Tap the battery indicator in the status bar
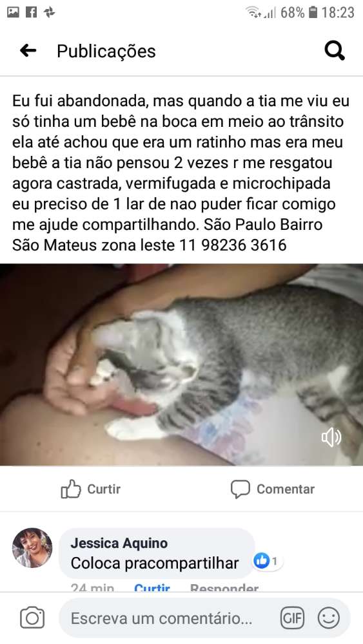 [313, 12]
